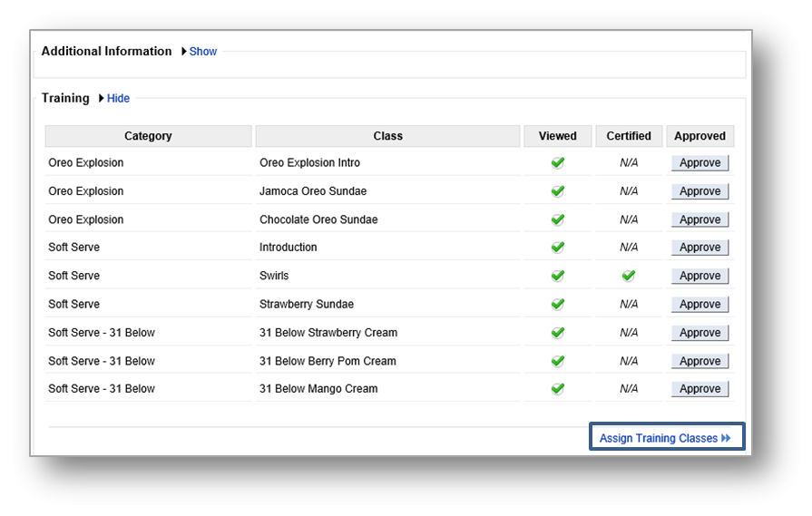Image resolution: width=812 pixels, height=516 pixels.
Task: Show the Additional Information section
Action: tap(202, 52)
